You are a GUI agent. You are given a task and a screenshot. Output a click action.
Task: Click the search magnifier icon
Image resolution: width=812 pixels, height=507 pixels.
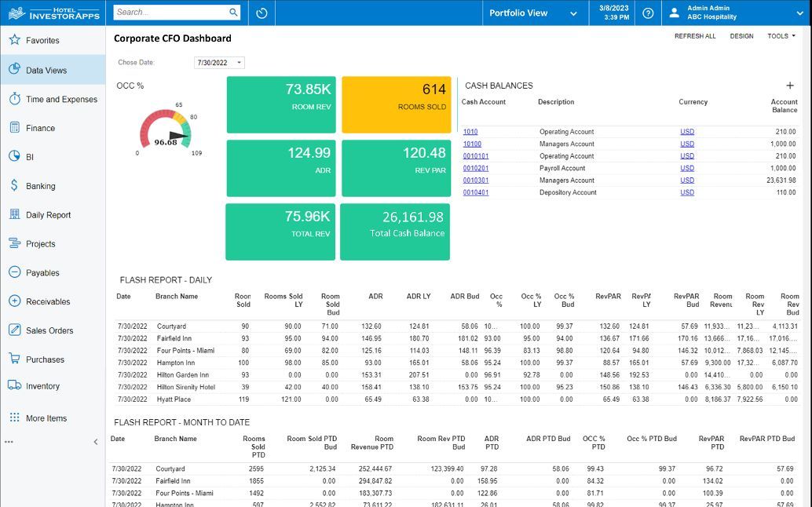233,13
